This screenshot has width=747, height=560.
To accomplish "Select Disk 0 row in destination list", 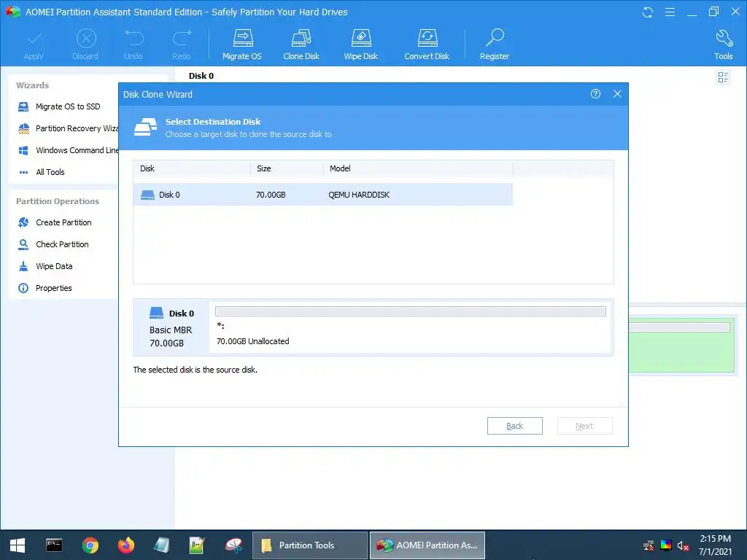I will 323,195.
